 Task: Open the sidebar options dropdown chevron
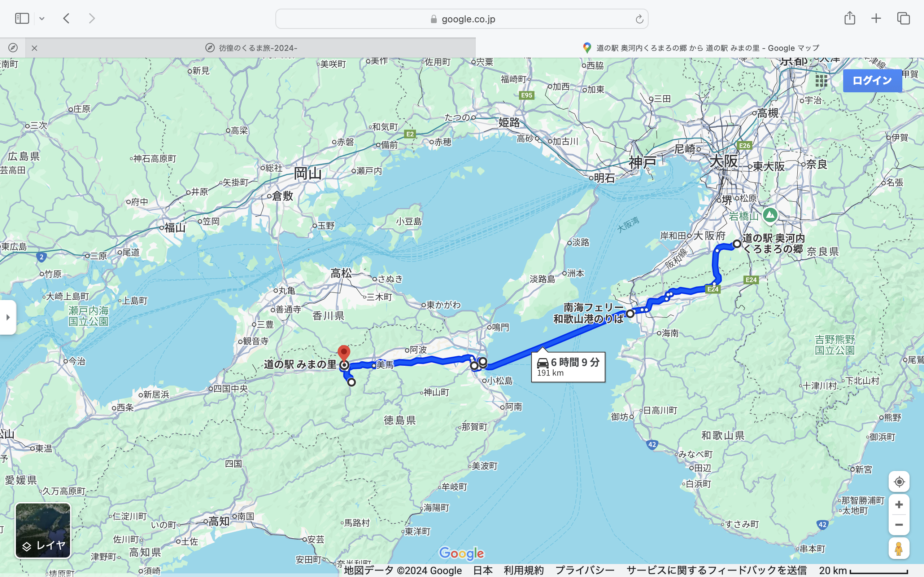coord(42,18)
